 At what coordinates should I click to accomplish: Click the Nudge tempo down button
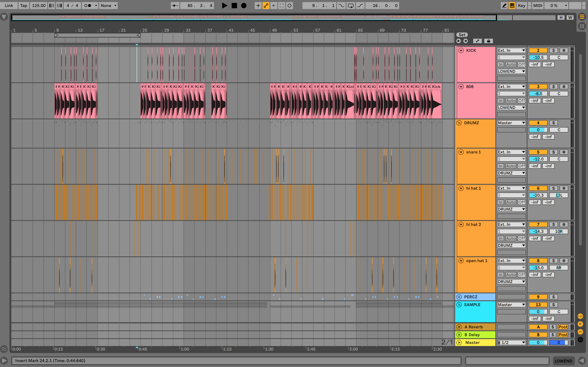[x=51, y=6]
